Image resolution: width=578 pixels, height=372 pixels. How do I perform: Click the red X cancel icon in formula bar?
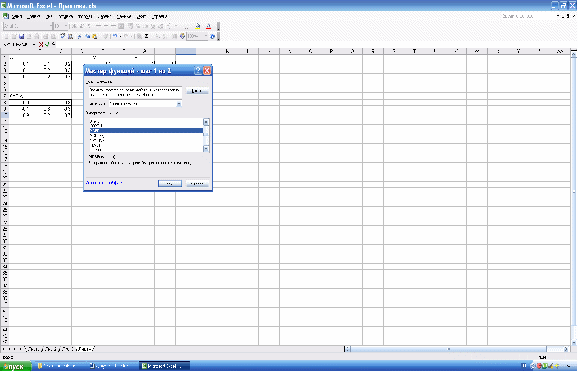coord(41,44)
